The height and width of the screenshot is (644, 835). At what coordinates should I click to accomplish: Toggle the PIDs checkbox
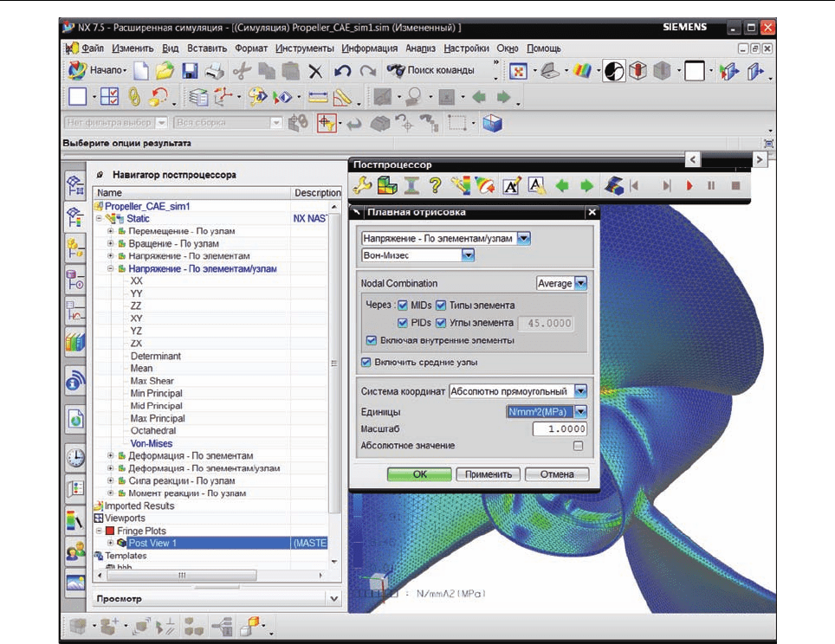[x=403, y=323]
